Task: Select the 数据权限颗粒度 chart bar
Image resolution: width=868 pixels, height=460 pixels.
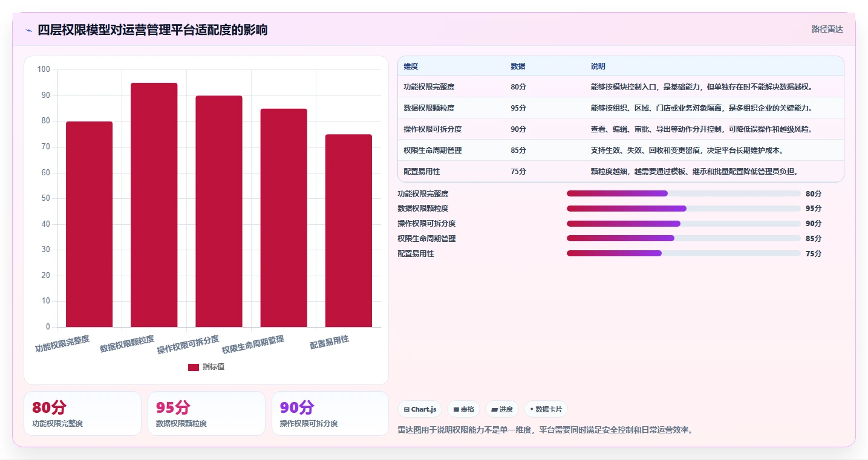Action: click(x=154, y=205)
